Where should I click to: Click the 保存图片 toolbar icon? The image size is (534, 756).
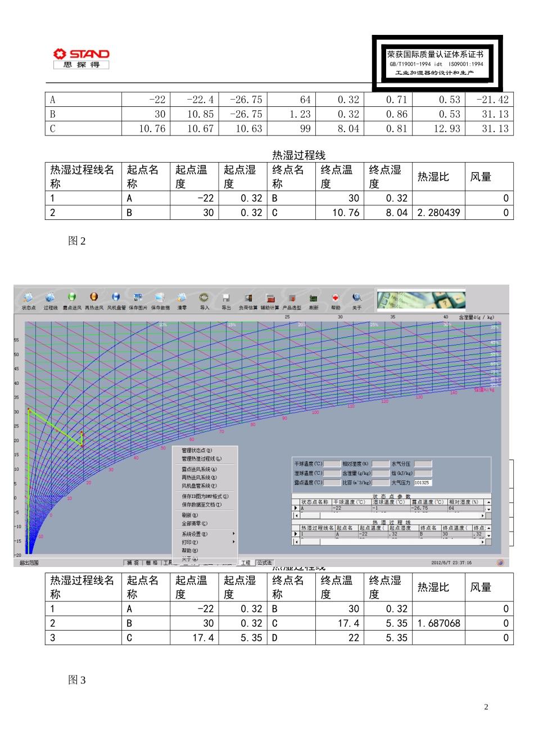coord(138,297)
